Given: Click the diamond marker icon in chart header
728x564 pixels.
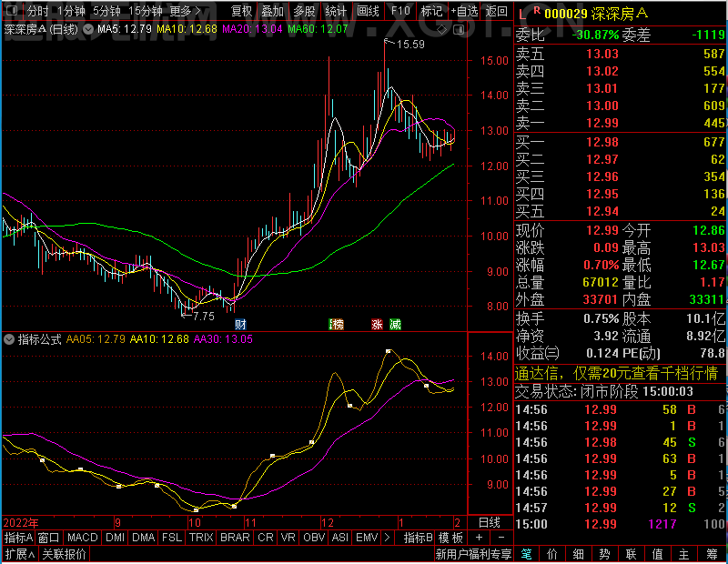Looking at the screenshot, I should coord(442,30).
